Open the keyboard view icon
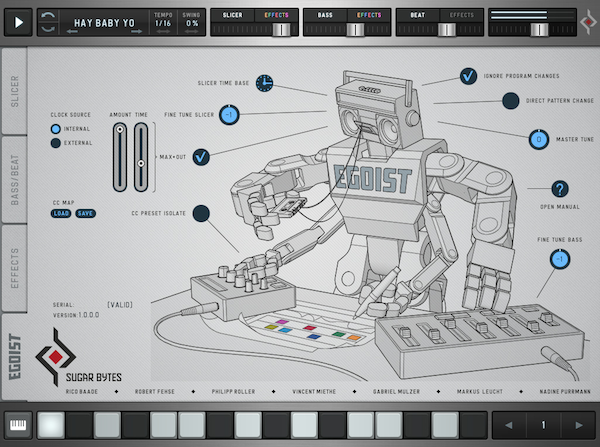The width and height of the screenshot is (600, 447). coord(18,425)
